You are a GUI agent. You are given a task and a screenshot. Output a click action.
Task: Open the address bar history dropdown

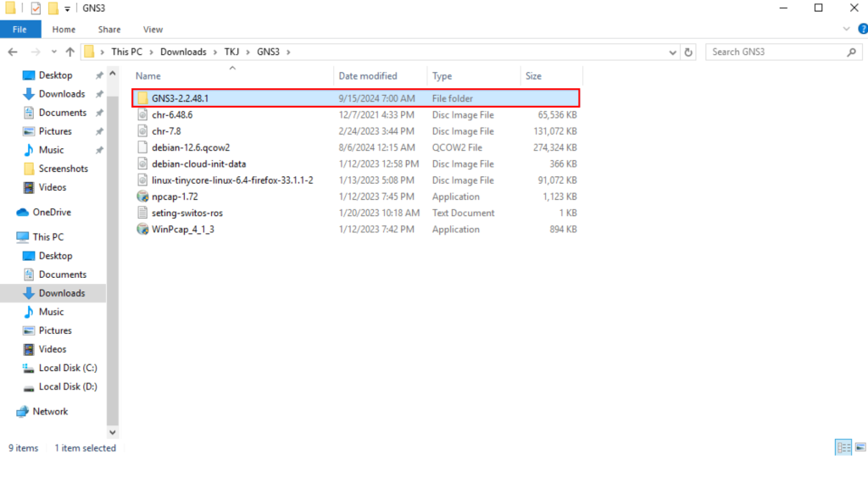[x=672, y=52]
